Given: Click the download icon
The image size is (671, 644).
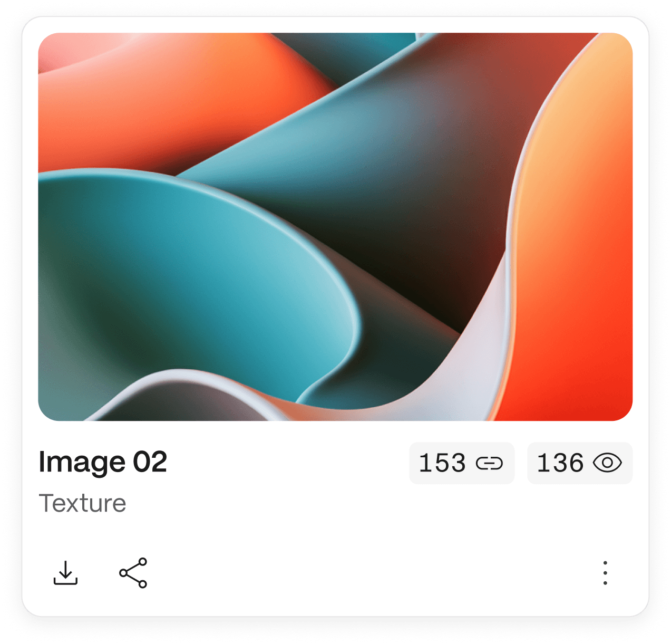Looking at the screenshot, I should coord(65,573).
